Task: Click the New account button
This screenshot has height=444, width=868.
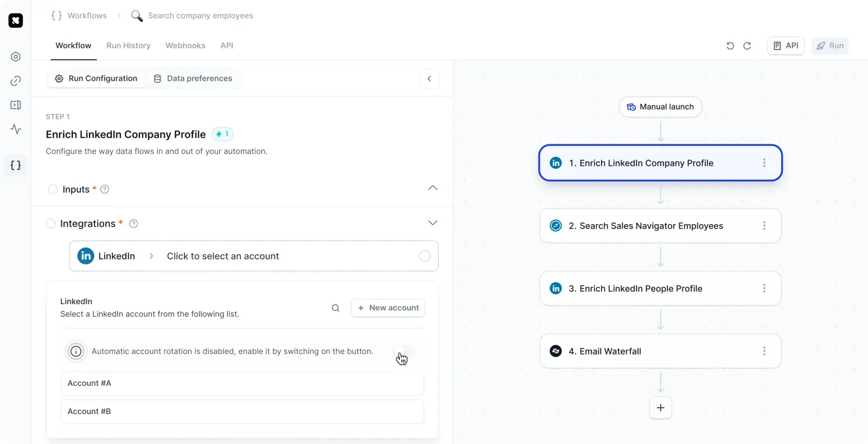Action: click(388, 308)
